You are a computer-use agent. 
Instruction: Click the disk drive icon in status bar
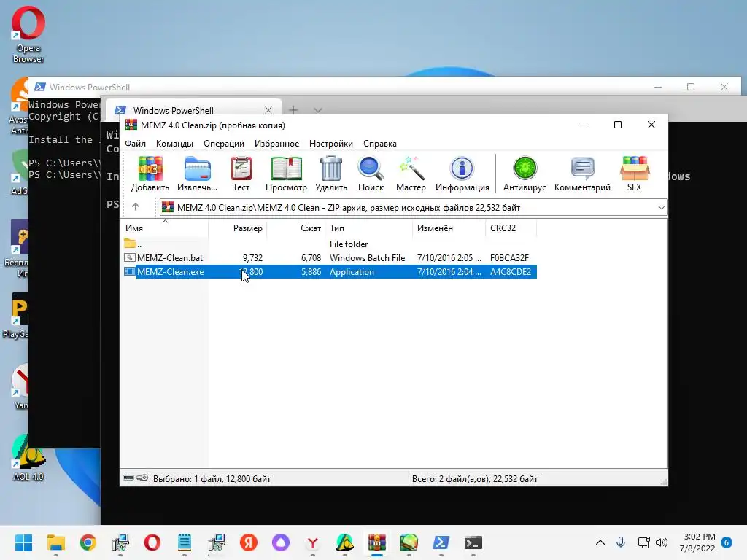(x=128, y=478)
